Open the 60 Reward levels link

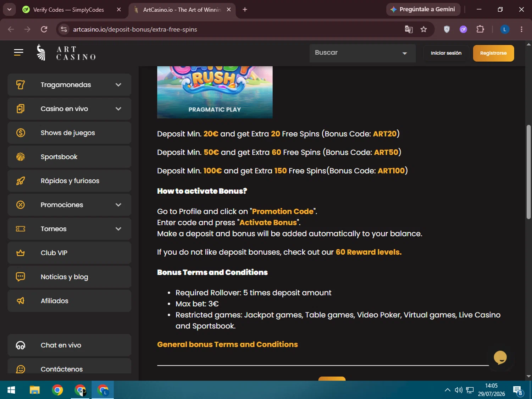point(368,252)
